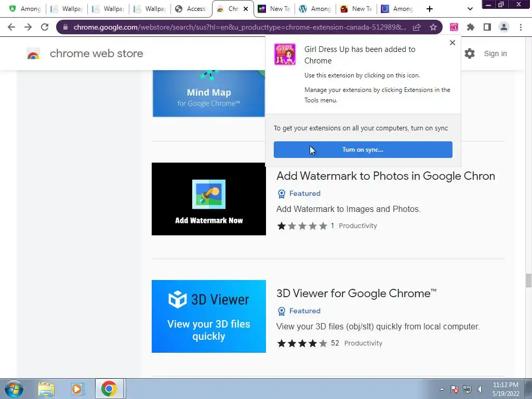
Task: Go back using the browser back arrow
Action: pos(11,27)
